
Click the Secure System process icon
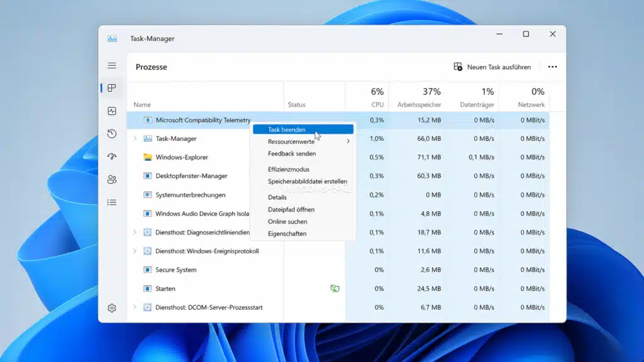click(x=147, y=270)
